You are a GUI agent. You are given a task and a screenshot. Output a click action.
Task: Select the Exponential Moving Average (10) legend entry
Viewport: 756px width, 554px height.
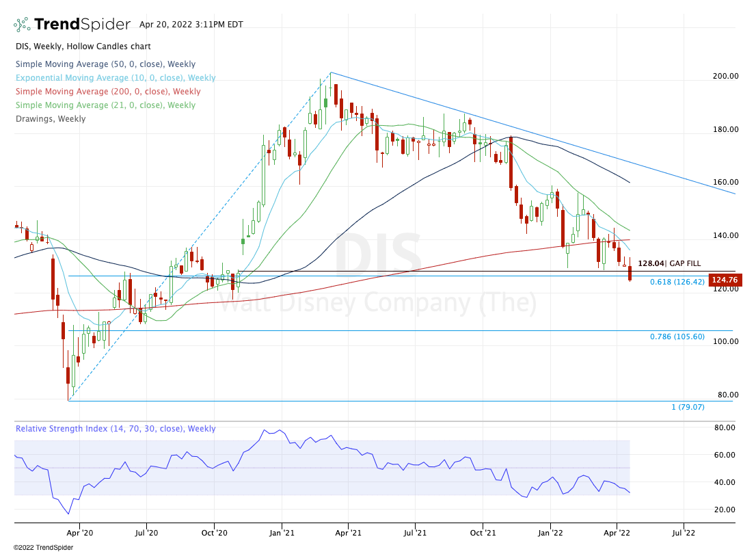(x=116, y=78)
